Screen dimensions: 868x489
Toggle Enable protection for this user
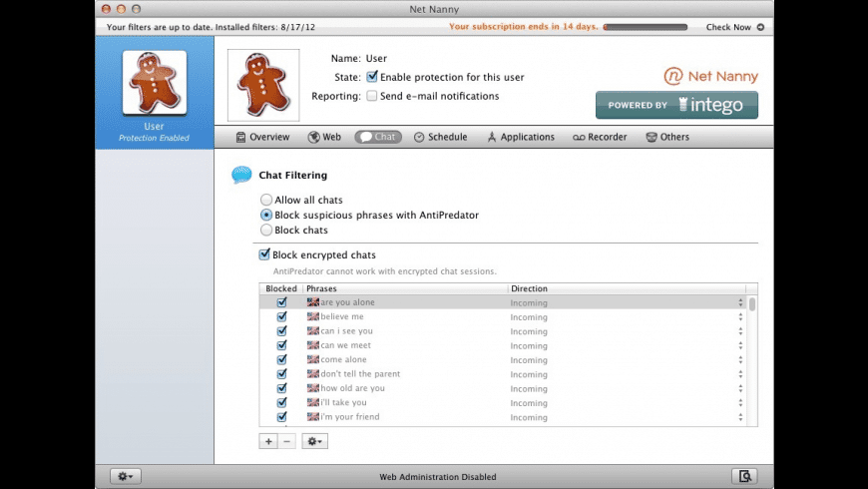point(372,77)
